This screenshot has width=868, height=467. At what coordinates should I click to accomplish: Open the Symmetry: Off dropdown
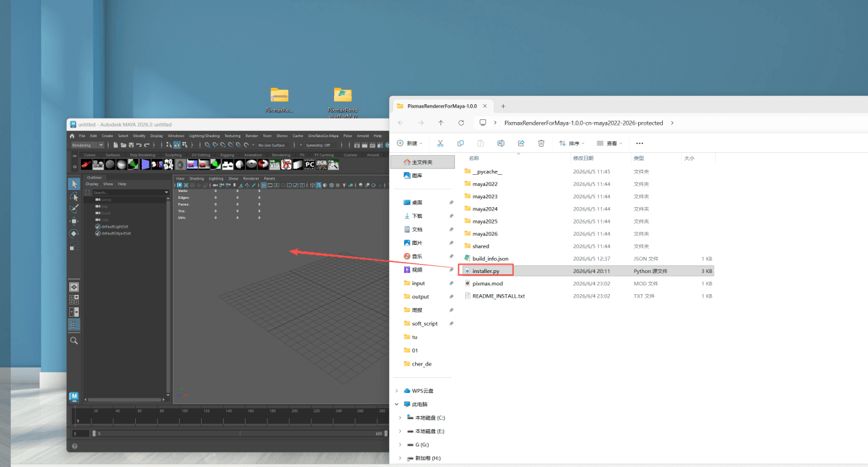(321, 145)
